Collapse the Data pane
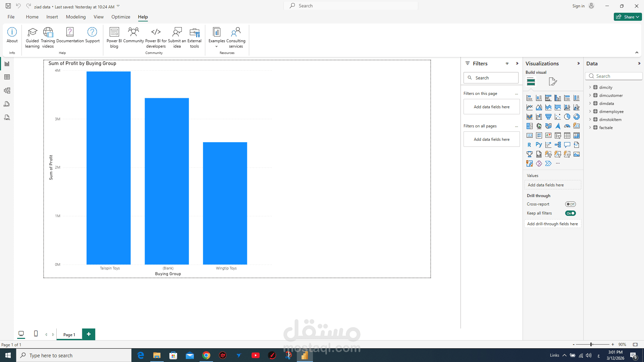 click(639, 63)
